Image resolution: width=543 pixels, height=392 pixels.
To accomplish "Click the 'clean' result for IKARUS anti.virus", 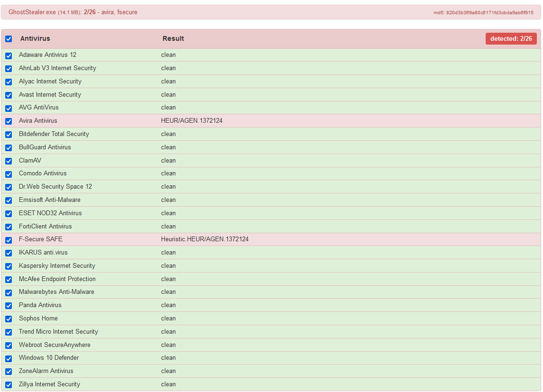I will click(x=168, y=253).
